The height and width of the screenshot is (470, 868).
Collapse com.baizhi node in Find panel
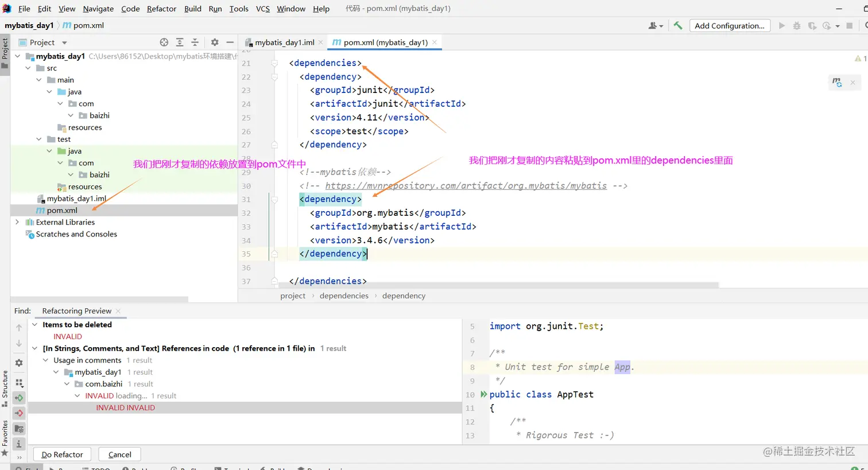(67, 384)
